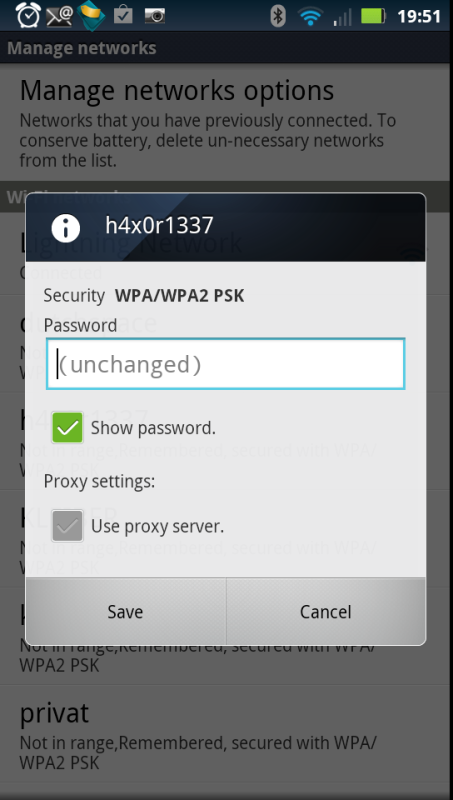Tap the Wi-Fi signal status icon
The width and height of the screenshot is (453, 800).
(310, 16)
